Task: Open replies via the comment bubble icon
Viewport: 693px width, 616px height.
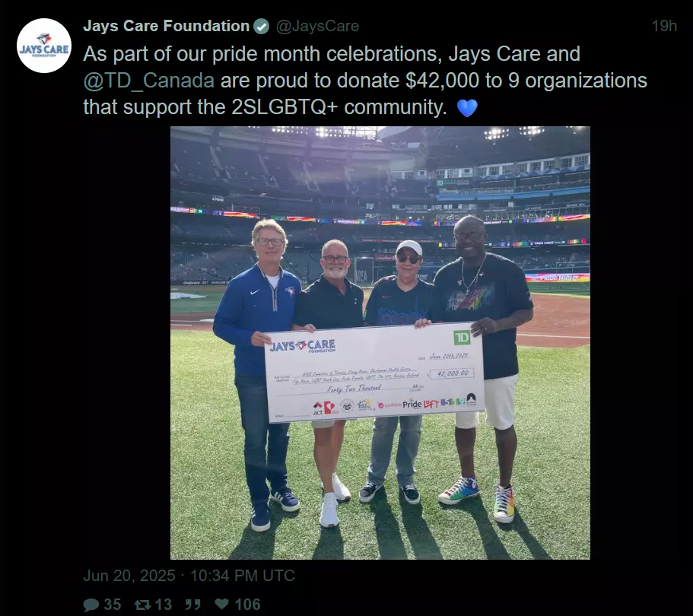Action: pos(91,605)
